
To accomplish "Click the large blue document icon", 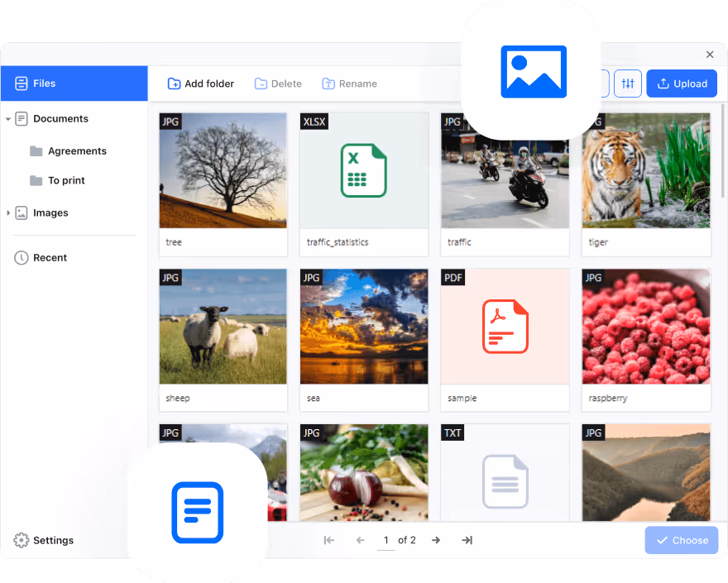I will point(197,513).
